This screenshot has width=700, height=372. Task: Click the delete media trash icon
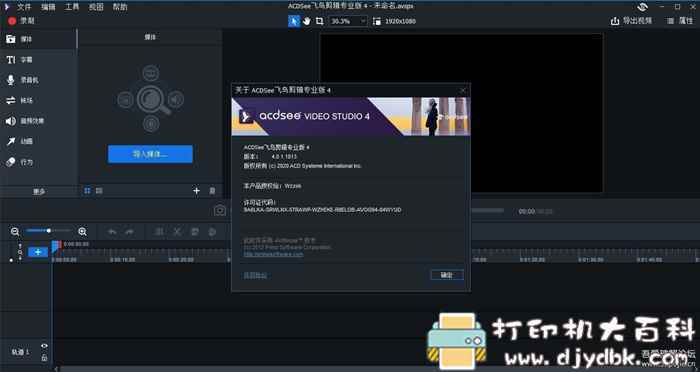click(x=212, y=191)
